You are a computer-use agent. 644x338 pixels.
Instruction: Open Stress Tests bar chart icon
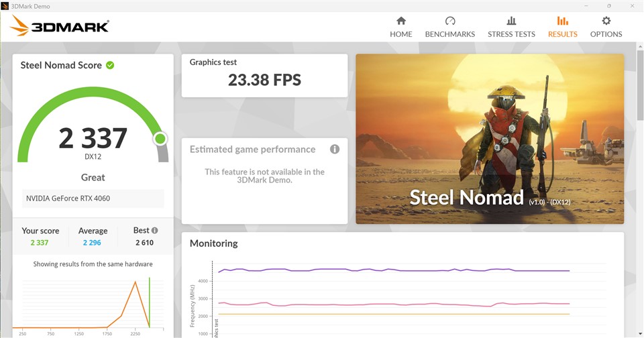click(x=511, y=21)
